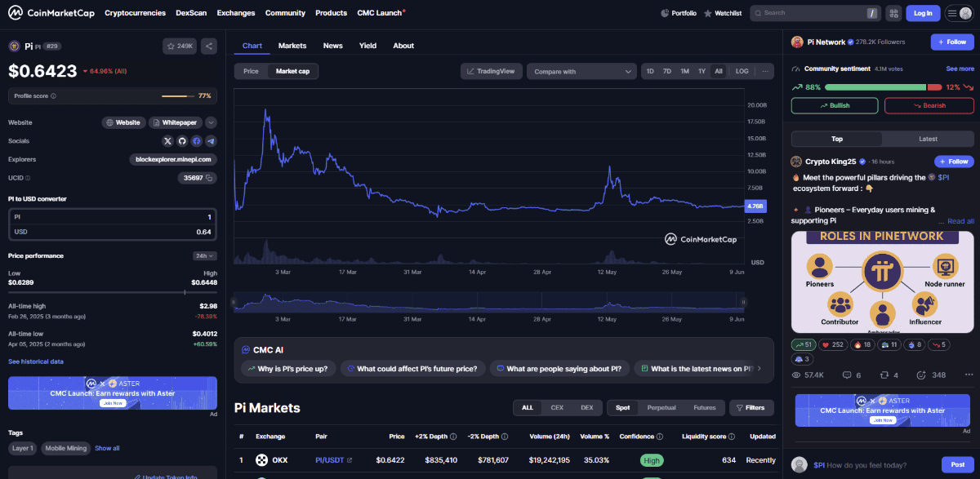The width and height of the screenshot is (980, 479).
Task: Copy the UCID 35697 using copy icon
Action: [x=209, y=178]
